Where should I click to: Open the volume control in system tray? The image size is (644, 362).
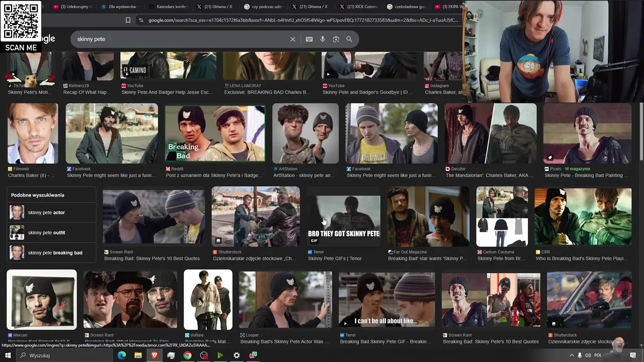pos(588,355)
